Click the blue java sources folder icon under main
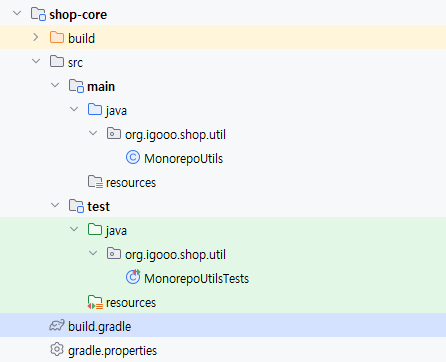The image size is (446, 362). click(95, 109)
